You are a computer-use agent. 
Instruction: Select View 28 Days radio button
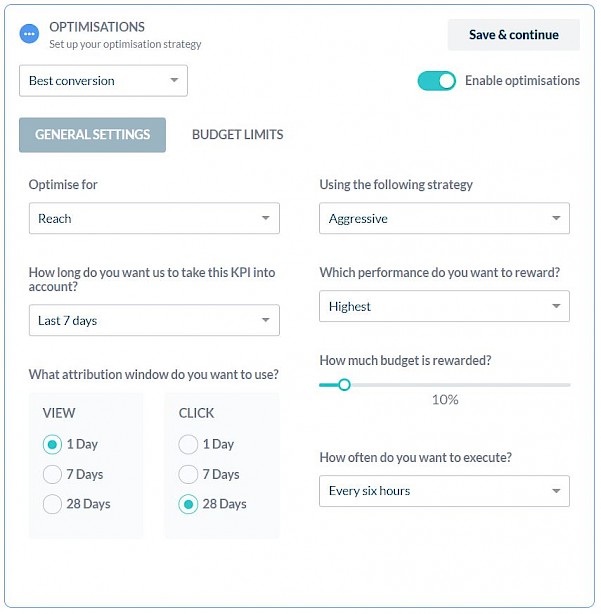click(x=52, y=504)
